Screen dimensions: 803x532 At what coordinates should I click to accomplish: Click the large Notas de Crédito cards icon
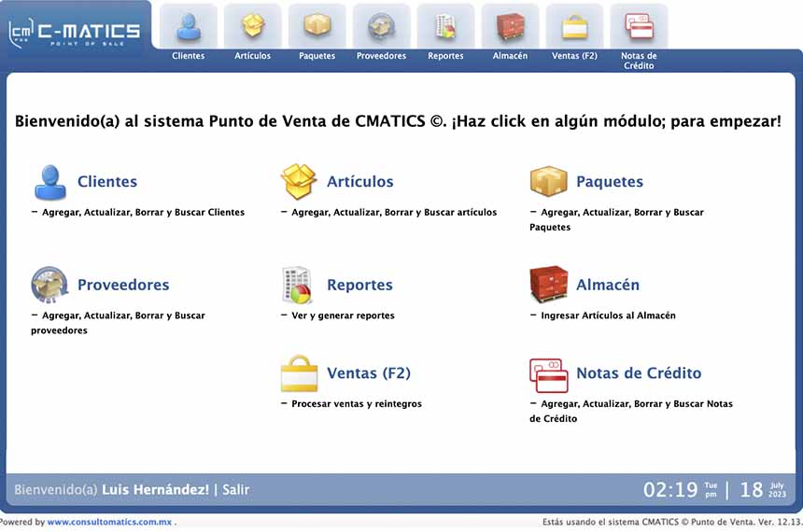pyautogui.click(x=548, y=375)
